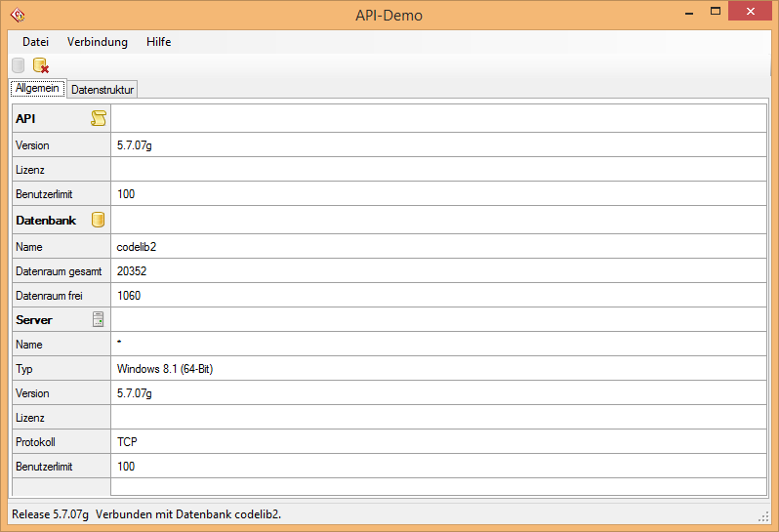
Task: Open the Hilfe menu
Action: pyautogui.click(x=158, y=42)
